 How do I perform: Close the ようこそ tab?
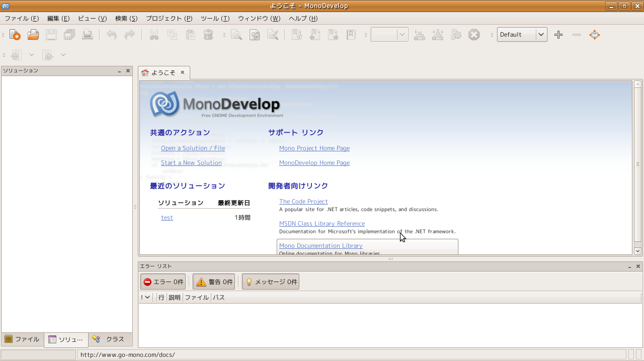click(183, 72)
